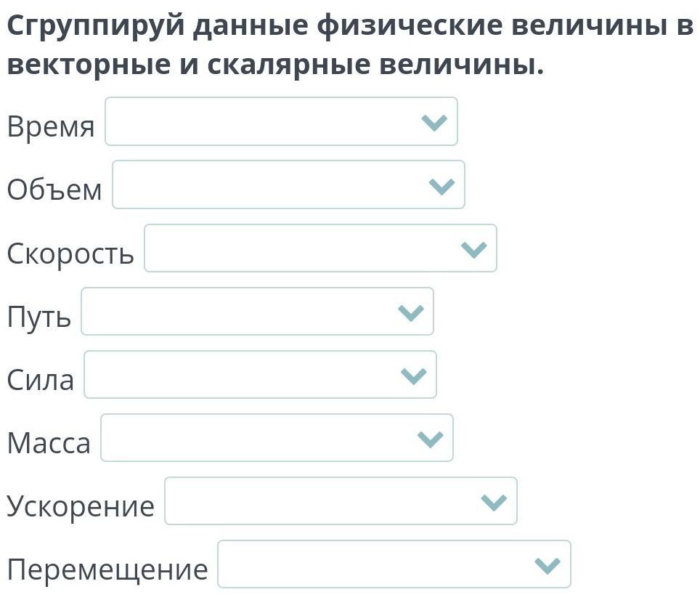Click the Скорость text label
This screenshot has height=600, width=700.
tap(70, 254)
